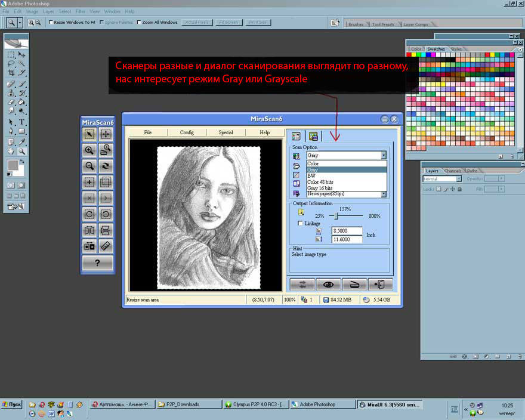Switch to the Color palette tab
The image size is (525, 420).
point(416,49)
